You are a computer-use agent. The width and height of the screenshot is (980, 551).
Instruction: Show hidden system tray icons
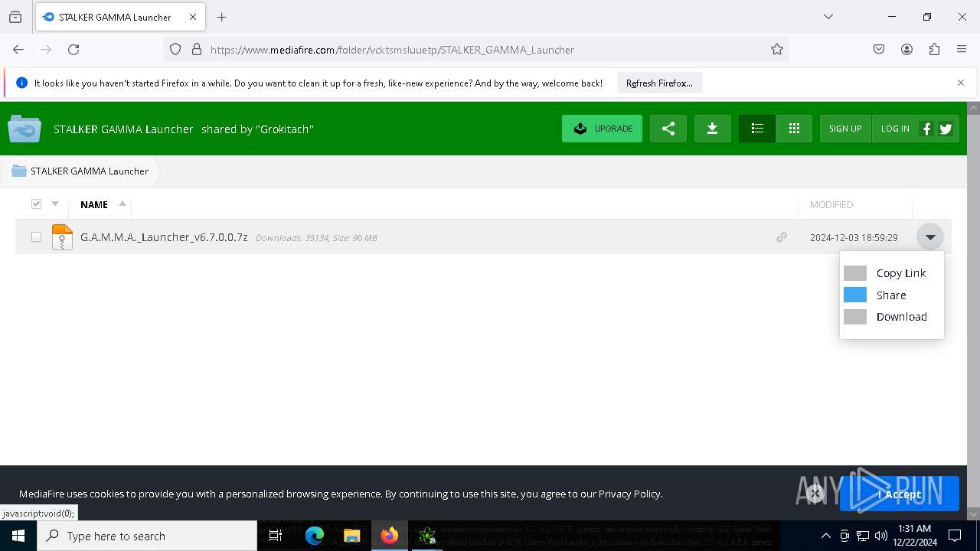pos(825,536)
